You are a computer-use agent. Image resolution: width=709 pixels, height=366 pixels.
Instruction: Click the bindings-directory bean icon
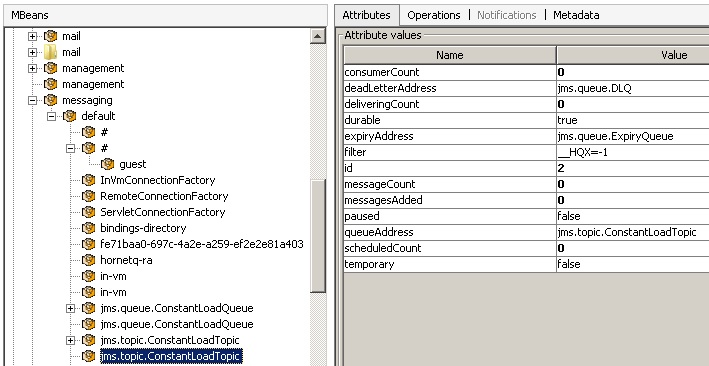click(89, 228)
